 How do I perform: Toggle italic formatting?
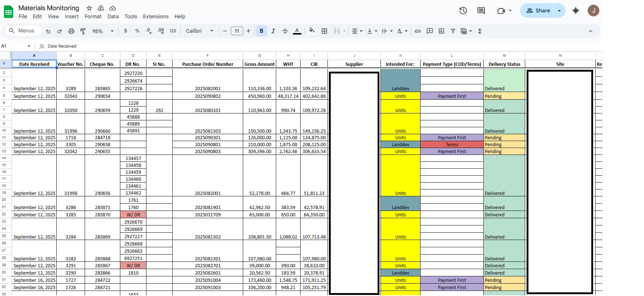pos(273,31)
